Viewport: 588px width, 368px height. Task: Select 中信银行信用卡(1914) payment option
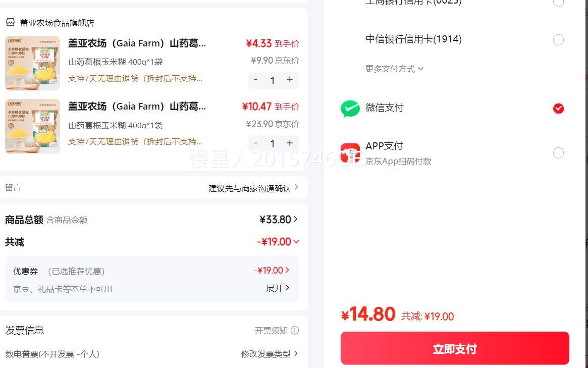pyautogui.click(x=558, y=40)
